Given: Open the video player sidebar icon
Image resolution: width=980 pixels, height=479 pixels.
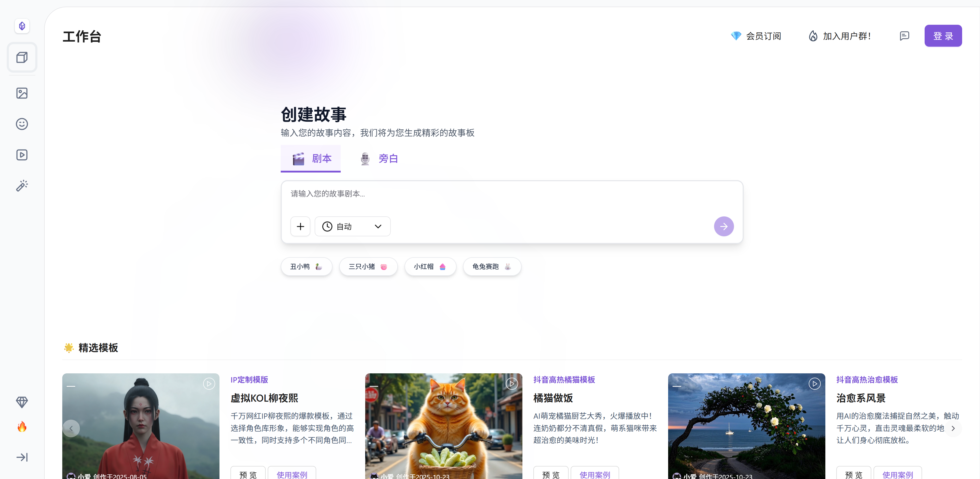Looking at the screenshot, I should [22, 155].
